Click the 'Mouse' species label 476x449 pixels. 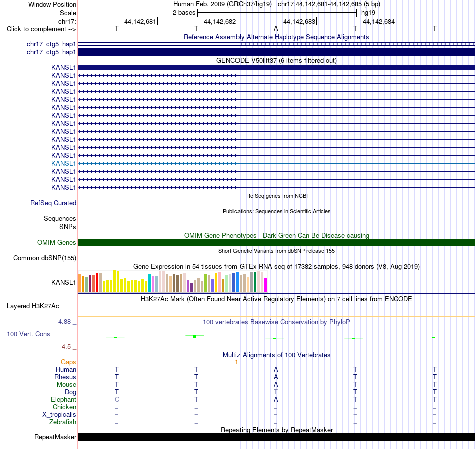tap(66, 385)
